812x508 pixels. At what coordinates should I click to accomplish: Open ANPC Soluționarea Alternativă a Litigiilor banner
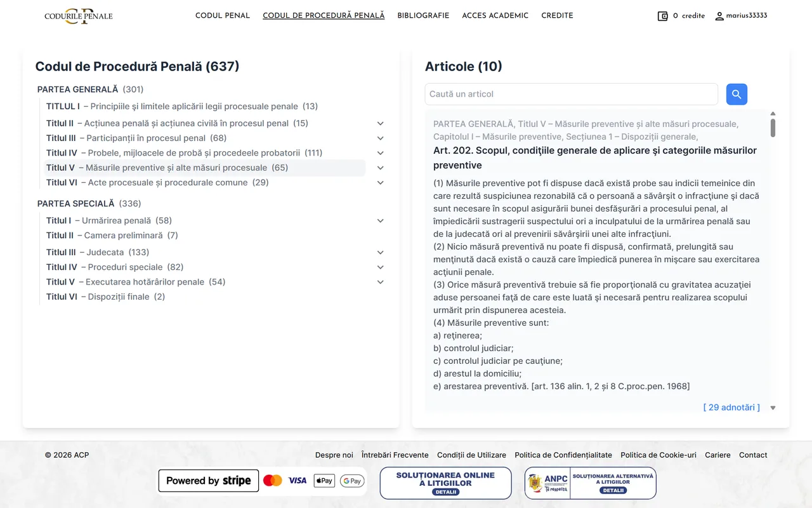pos(590,483)
